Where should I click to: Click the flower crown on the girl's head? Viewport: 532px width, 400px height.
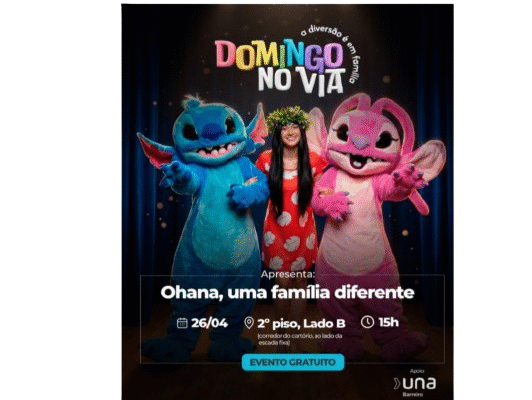pos(288,116)
